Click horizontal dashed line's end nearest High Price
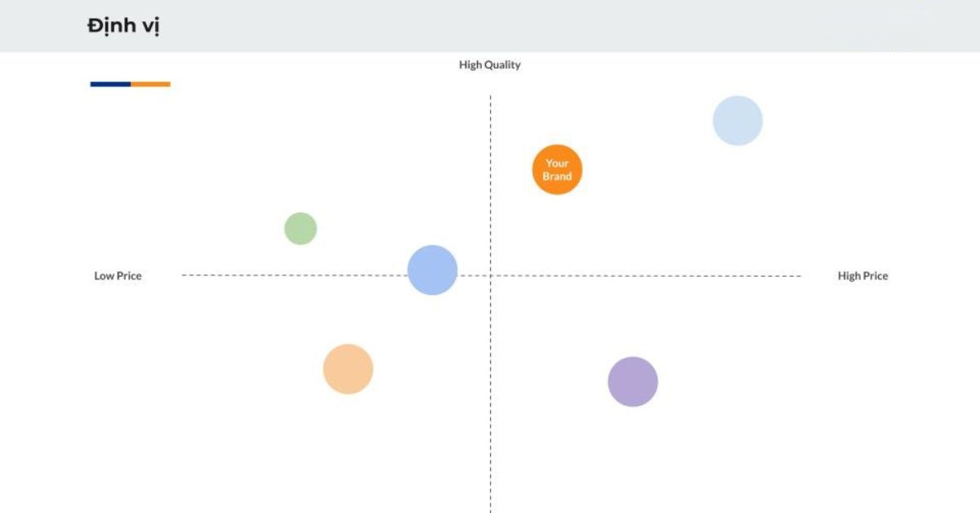Image resolution: width=980 pixels, height=513 pixels. coord(800,276)
